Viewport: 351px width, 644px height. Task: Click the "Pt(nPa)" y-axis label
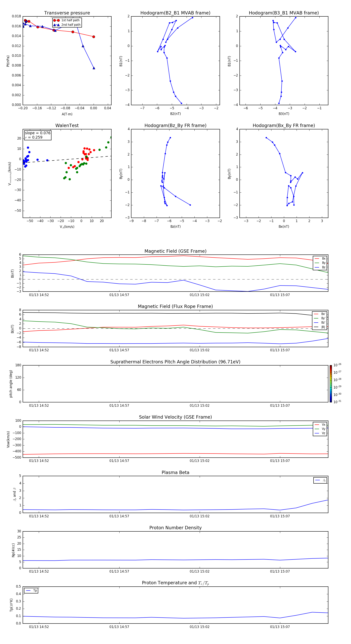(x=8, y=61)
